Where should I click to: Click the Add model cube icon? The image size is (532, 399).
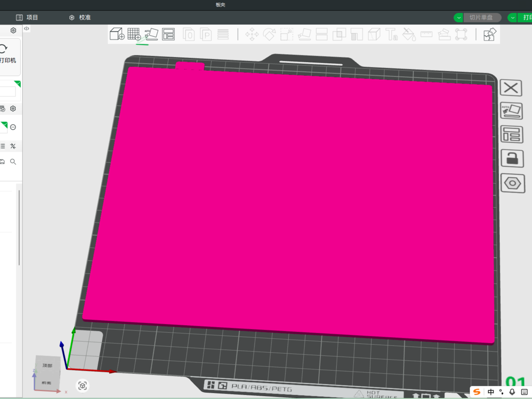click(117, 34)
